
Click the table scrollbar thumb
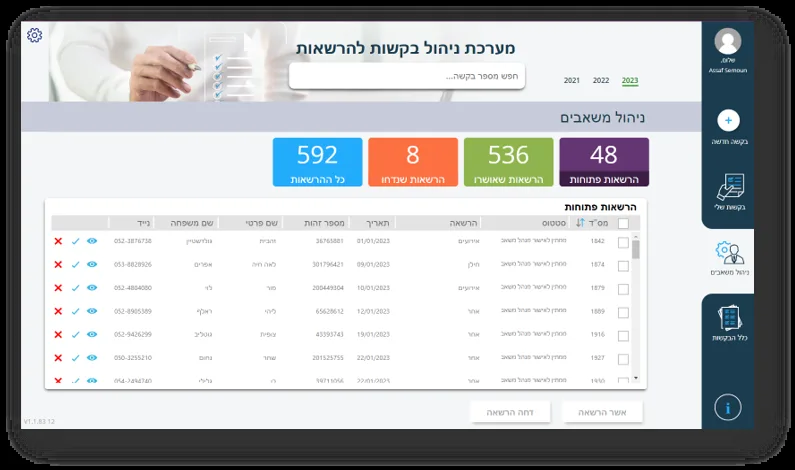tap(636, 249)
